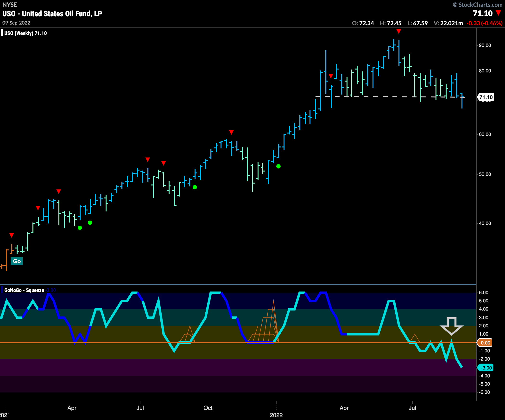Click the 'GoNoGo - Squeeze' indicator label
This screenshot has width=505, height=420.
click(24, 290)
